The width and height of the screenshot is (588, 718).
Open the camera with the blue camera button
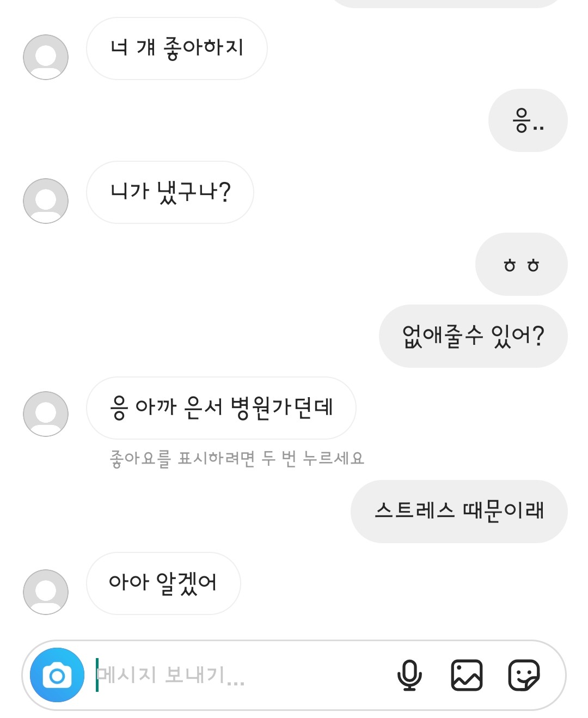click(x=57, y=675)
